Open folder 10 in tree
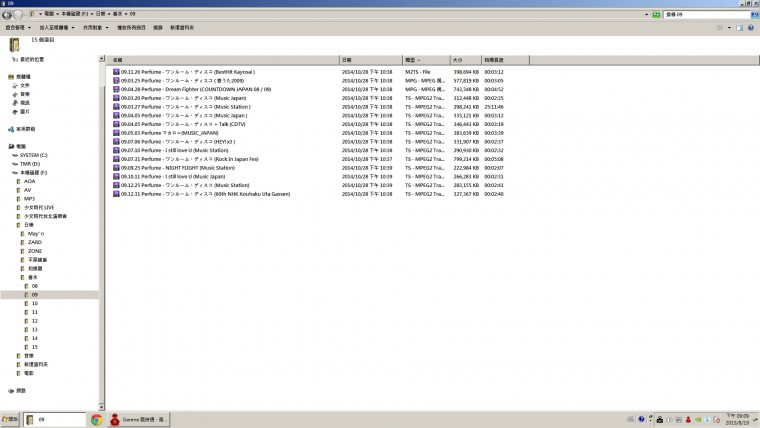The image size is (760, 428). pos(34,303)
